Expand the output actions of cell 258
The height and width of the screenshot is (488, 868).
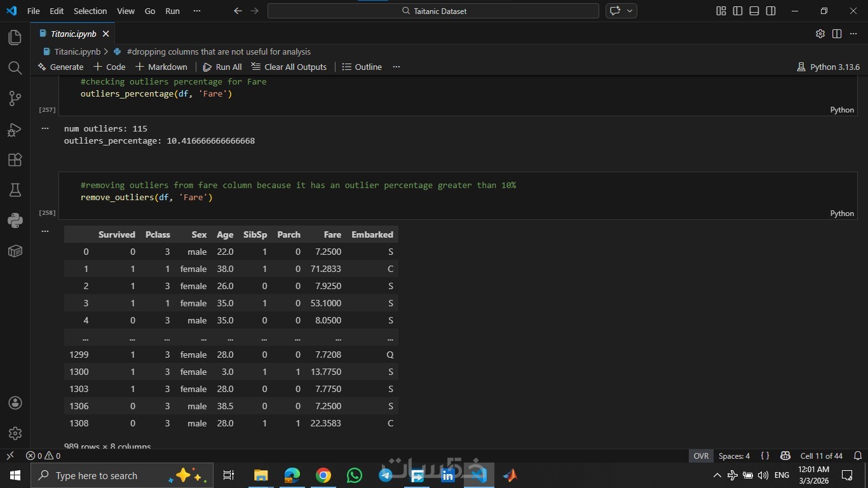click(45, 231)
